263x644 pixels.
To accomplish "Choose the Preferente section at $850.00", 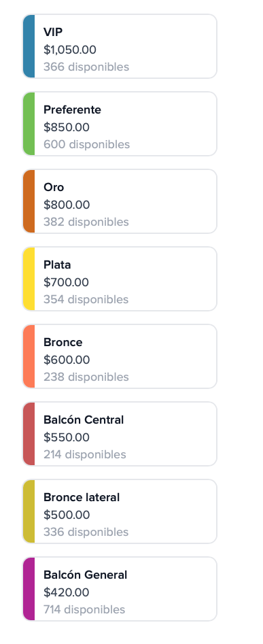I will [x=120, y=124].
